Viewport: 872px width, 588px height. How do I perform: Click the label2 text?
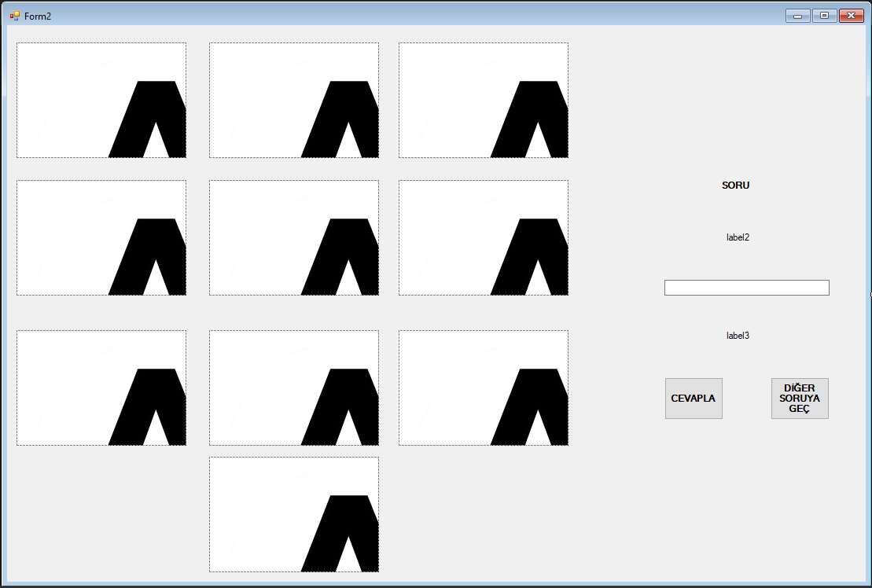pyautogui.click(x=738, y=237)
